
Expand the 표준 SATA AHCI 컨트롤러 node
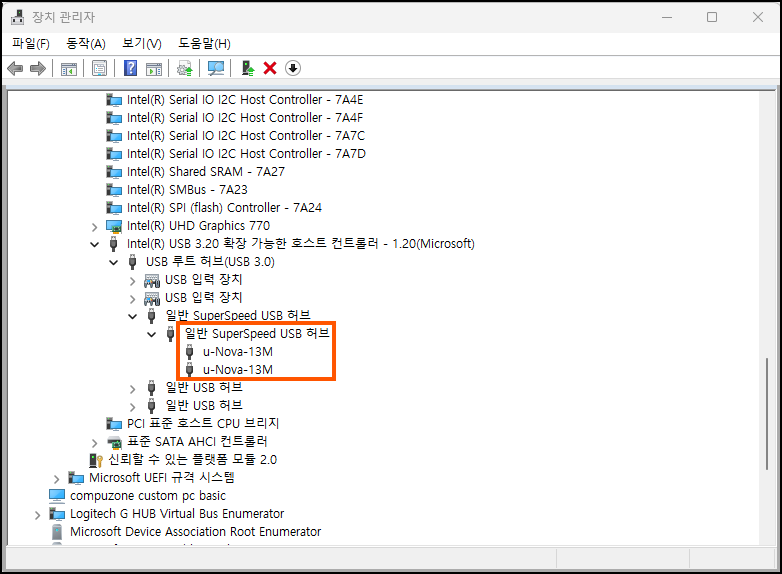point(95,442)
